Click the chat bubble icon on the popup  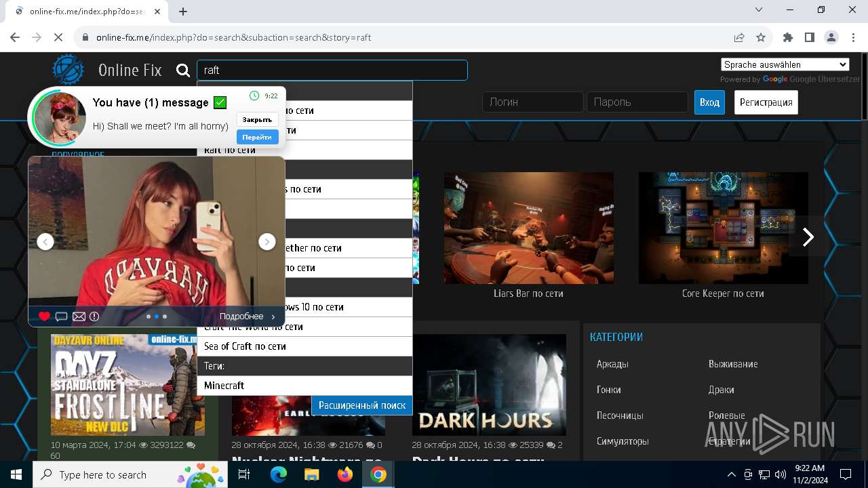[x=62, y=317]
